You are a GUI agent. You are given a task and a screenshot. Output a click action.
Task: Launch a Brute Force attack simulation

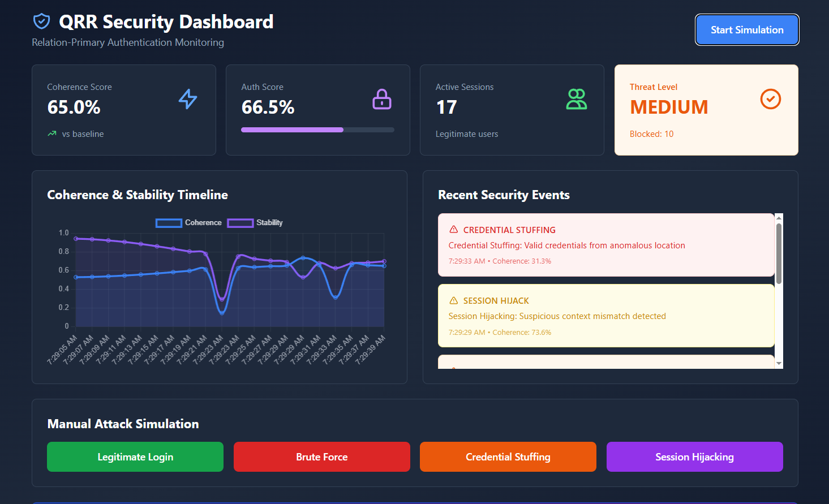pyautogui.click(x=321, y=456)
